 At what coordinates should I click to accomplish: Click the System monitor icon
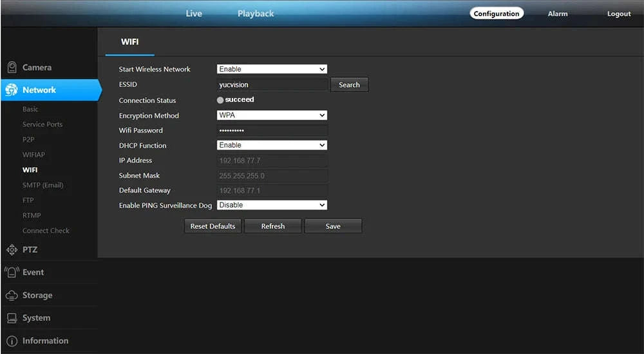(x=12, y=318)
